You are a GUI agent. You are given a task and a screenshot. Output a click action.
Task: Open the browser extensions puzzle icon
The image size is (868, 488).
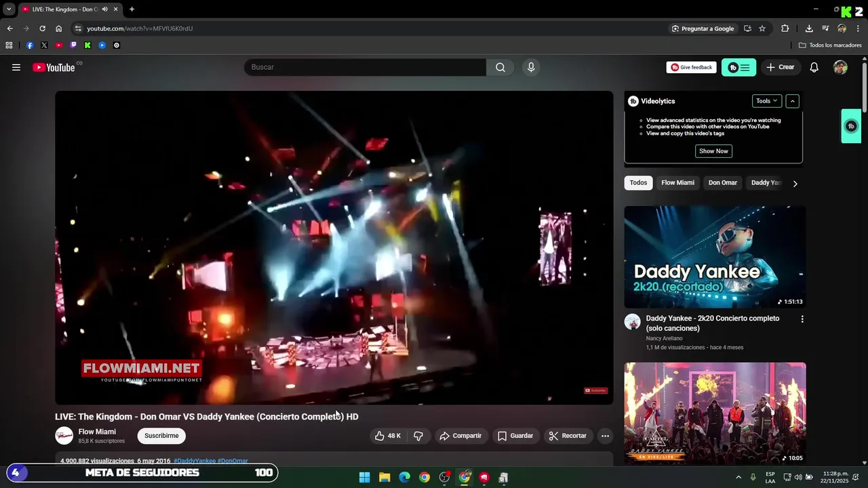click(785, 28)
